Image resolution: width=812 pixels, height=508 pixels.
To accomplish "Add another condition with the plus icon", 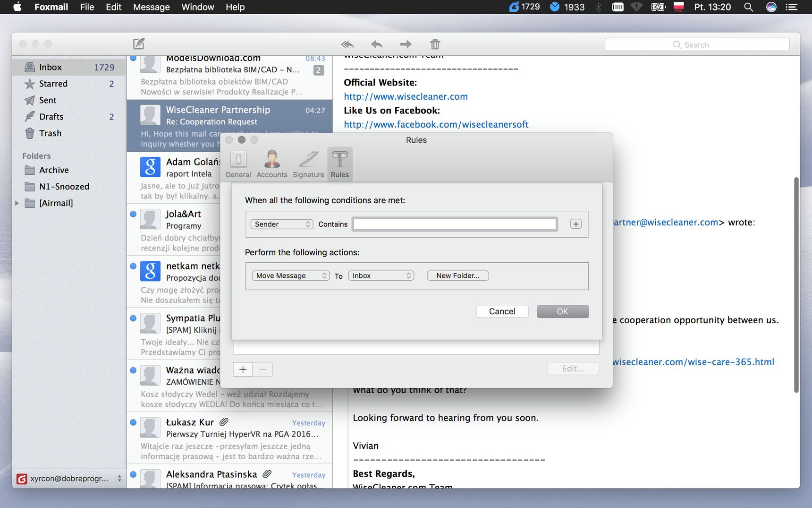I will 576,224.
